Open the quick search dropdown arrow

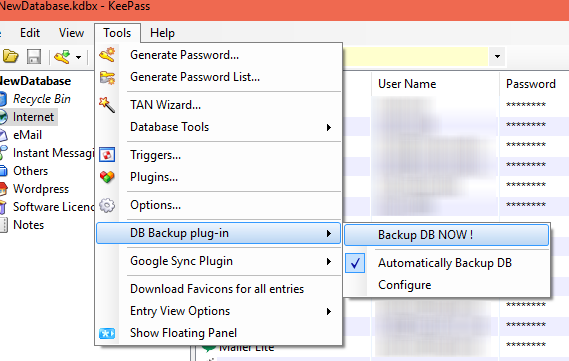[497, 57]
